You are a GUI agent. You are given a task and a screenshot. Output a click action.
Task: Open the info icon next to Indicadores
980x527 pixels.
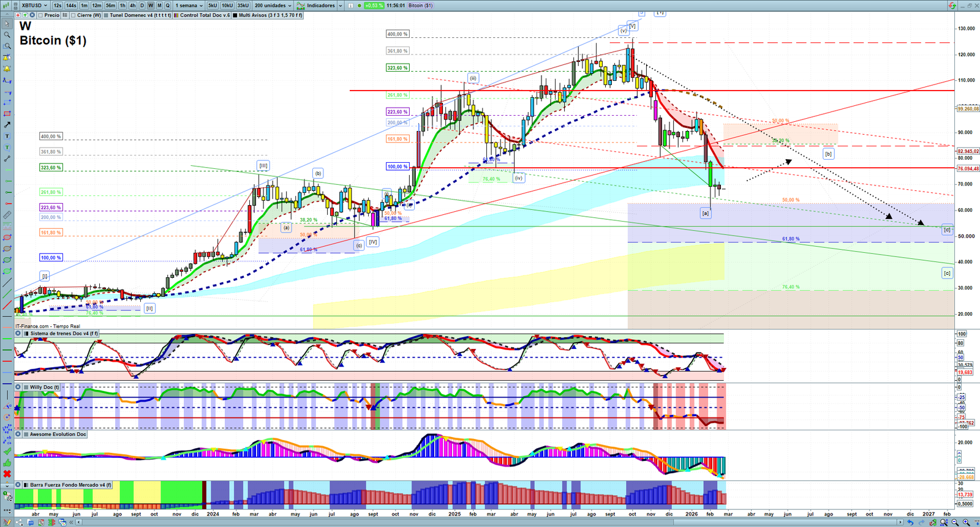click(351, 6)
